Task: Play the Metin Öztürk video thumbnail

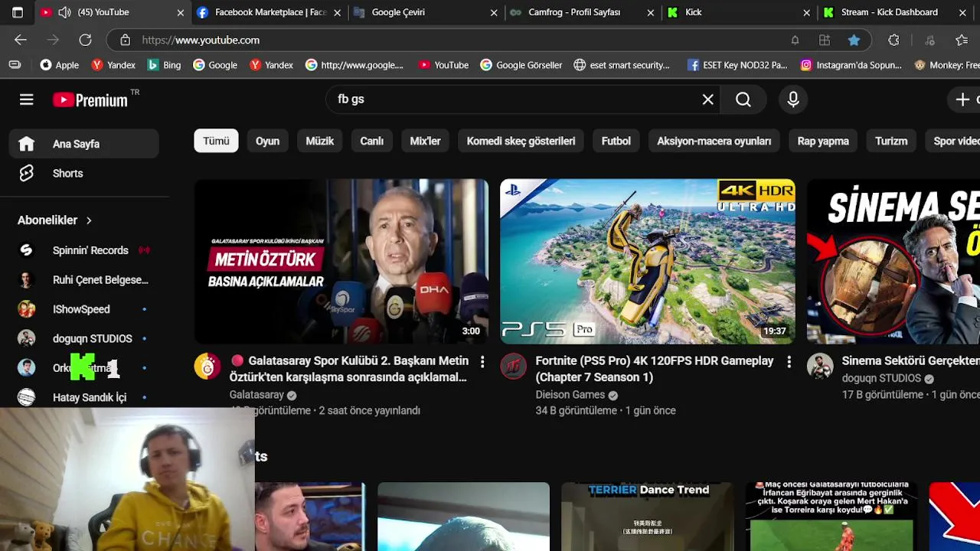Action: point(341,262)
